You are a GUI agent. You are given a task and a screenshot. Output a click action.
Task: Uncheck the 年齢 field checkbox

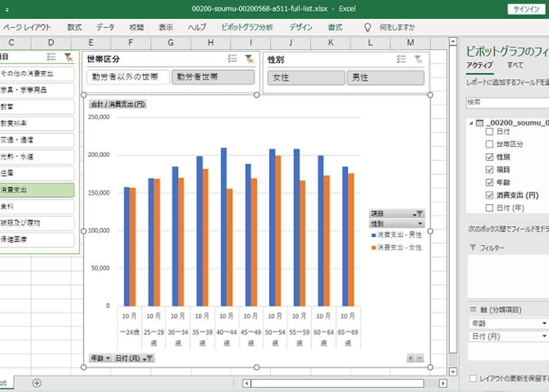[x=490, y=182]
